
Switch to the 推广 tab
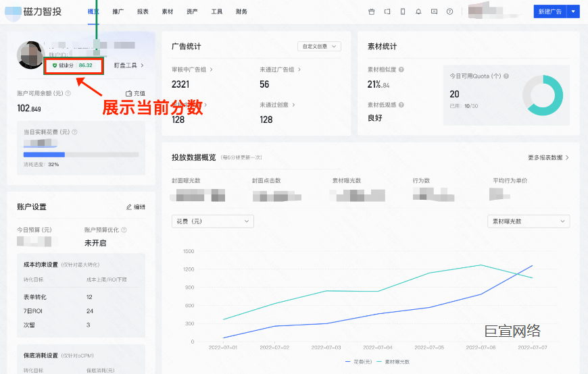coord(118,11)
